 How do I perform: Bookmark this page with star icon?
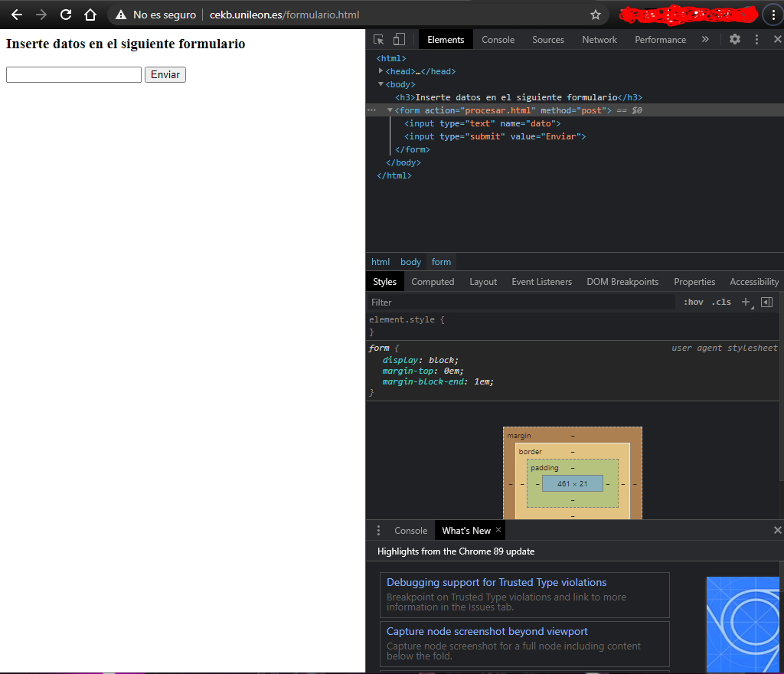(596, 15)
